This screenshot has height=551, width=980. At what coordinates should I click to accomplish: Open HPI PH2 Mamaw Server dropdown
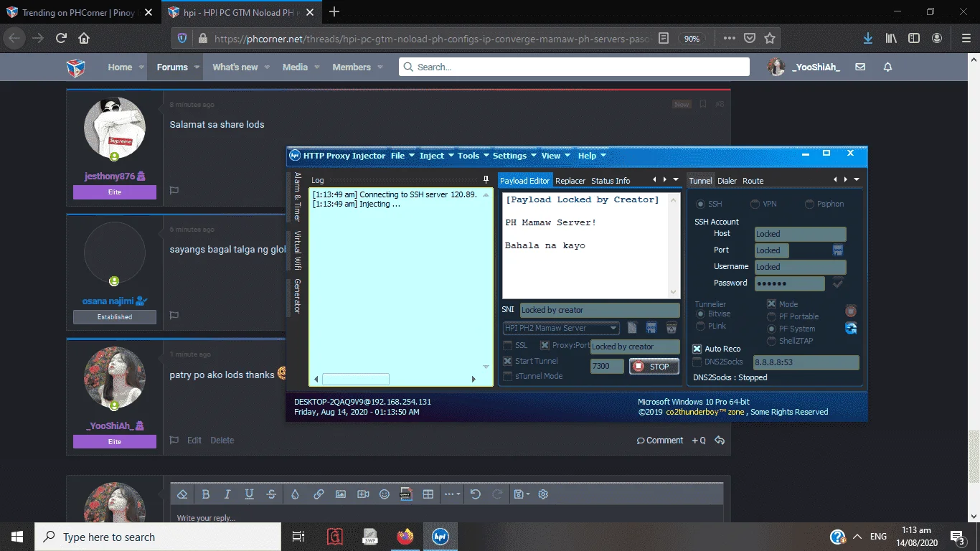point(561,328)
